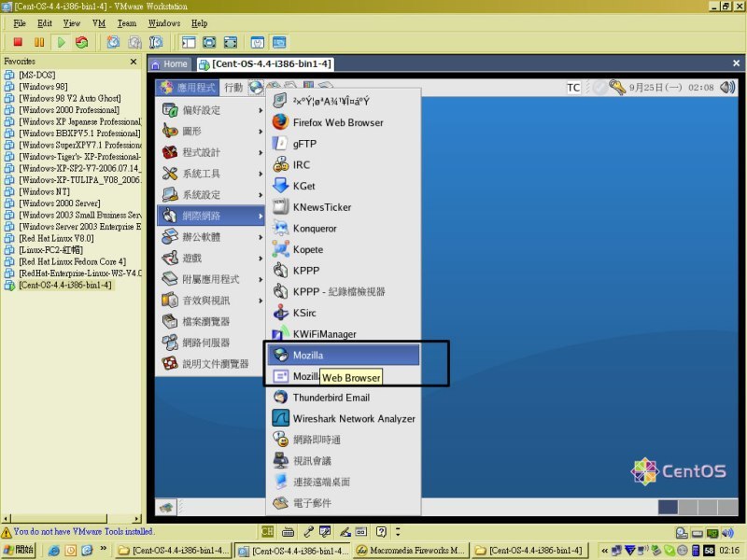
Task: Open 說明文件瀏覽器 help browser
Action: point(212,364)
